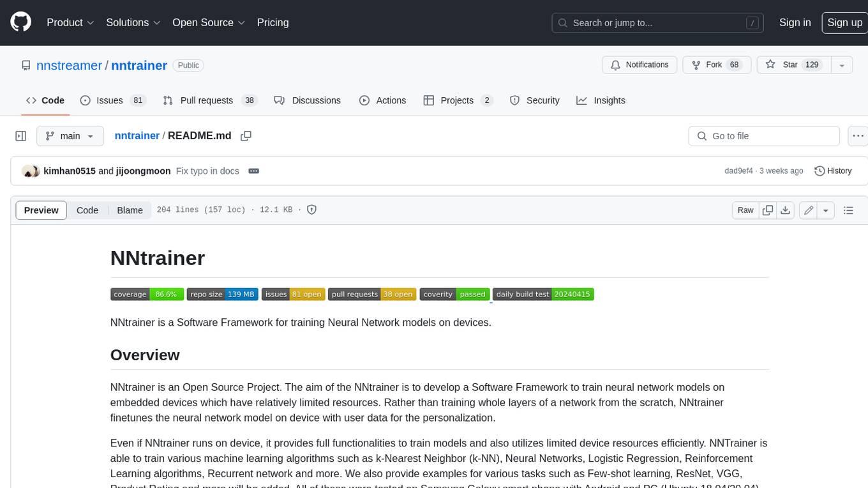The image size is (868, 488).
Task: Select the Code view
Action: tap(87, 210)
